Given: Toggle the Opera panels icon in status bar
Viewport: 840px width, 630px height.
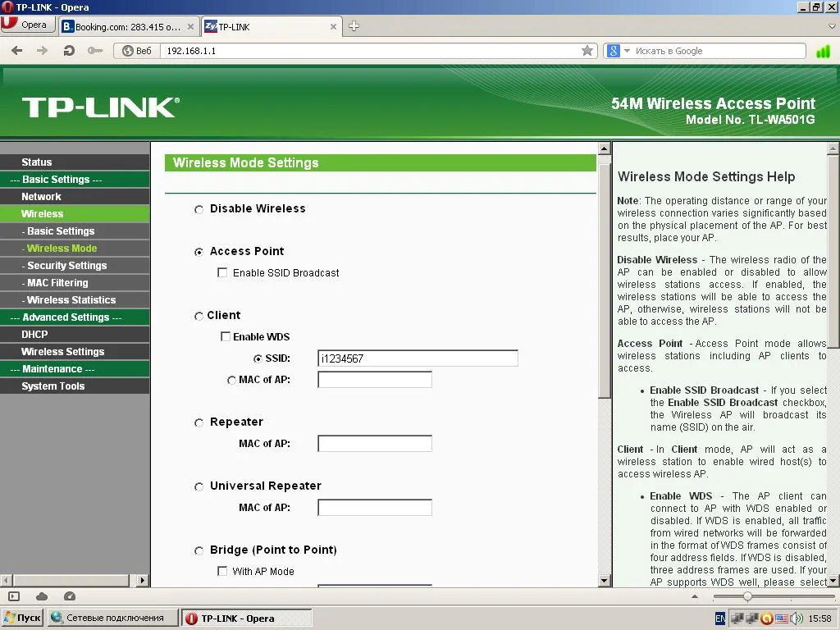Looking at the screenshot, I should [14, 596].
